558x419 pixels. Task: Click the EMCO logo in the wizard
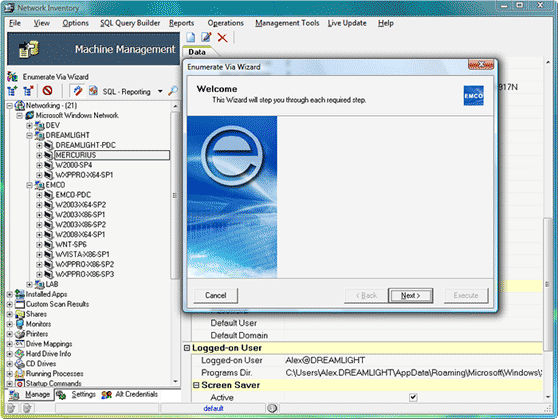473,95
